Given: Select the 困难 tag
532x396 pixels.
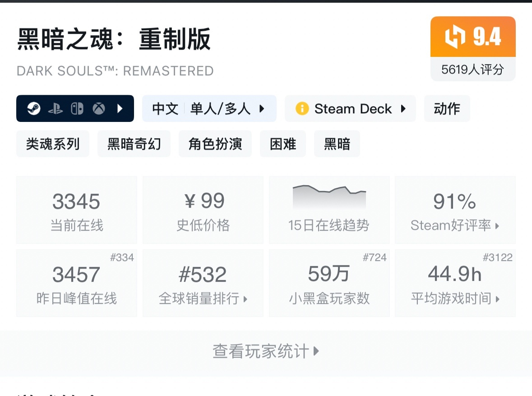Looking at the screenshot, I should 282,143.
